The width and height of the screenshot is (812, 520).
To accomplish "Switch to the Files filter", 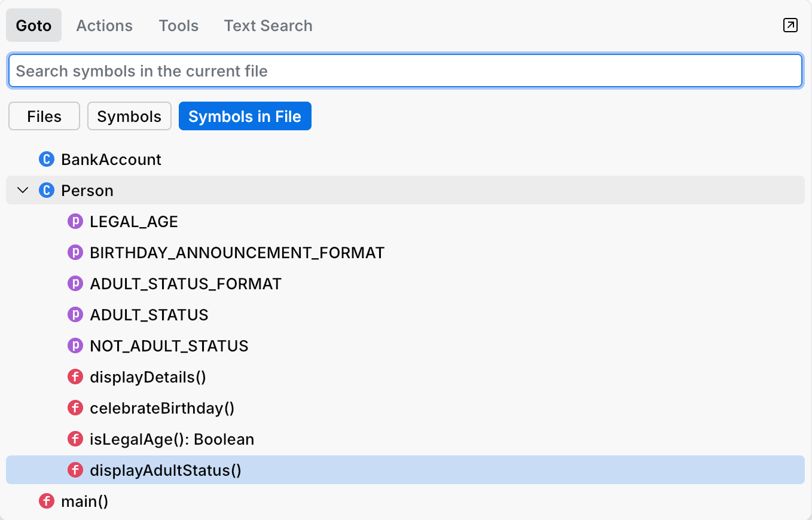I will click(44, 116).
